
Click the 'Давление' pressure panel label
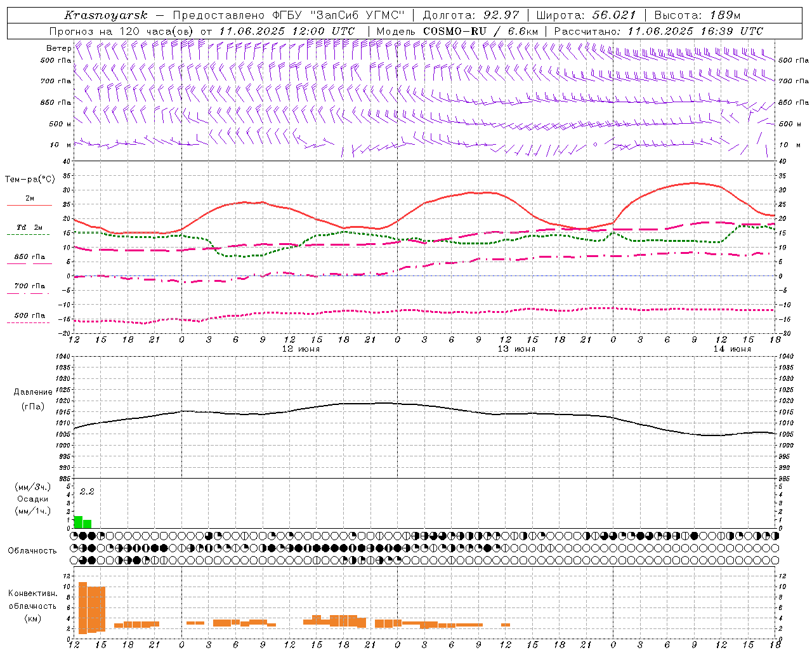[33, 392]
